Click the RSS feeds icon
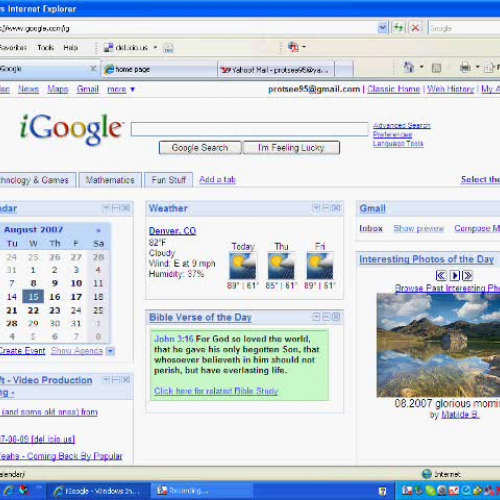The width and height of the screenshot is (500, 500). click(x=436, y=68)
